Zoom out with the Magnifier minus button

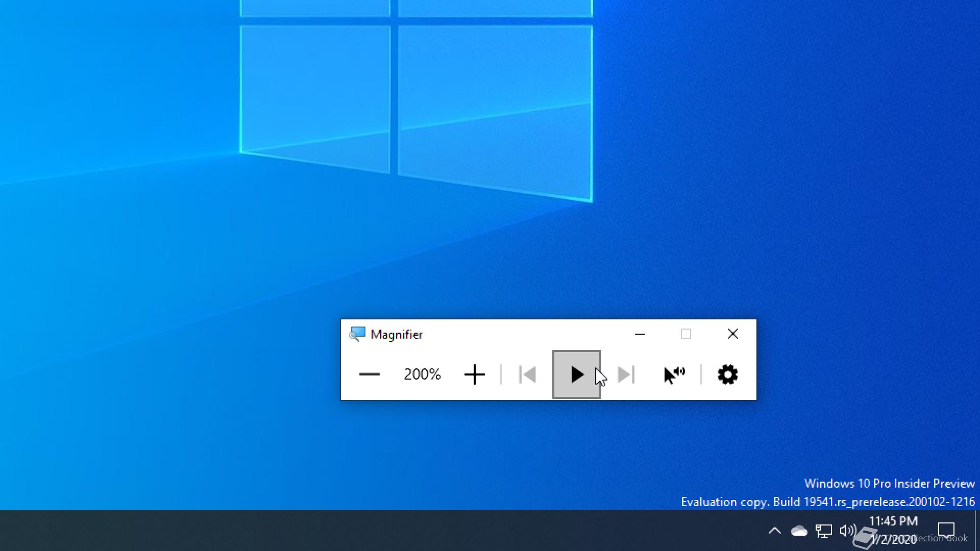click(x=369, y=374)
